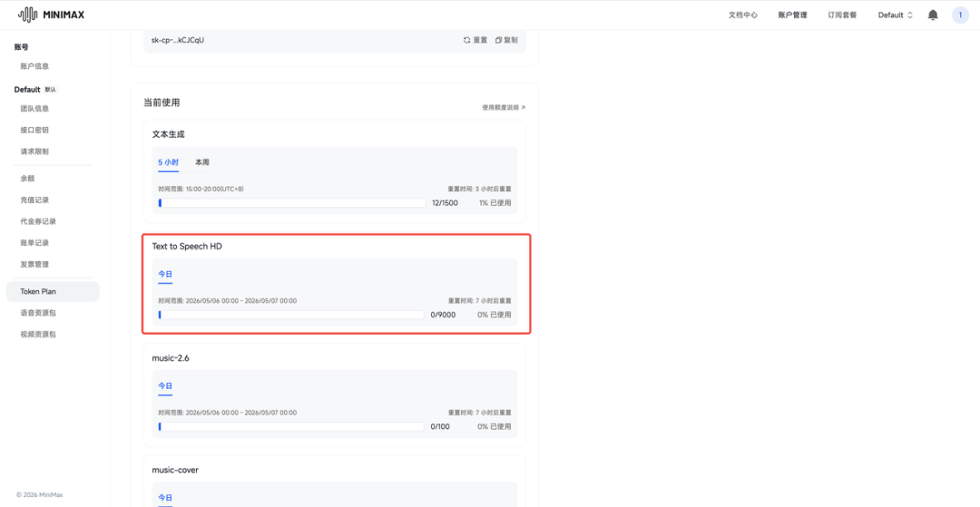Open 账户管理 in the top navigation
This screenshot has height=507, width=980.
tap(792, 15)
